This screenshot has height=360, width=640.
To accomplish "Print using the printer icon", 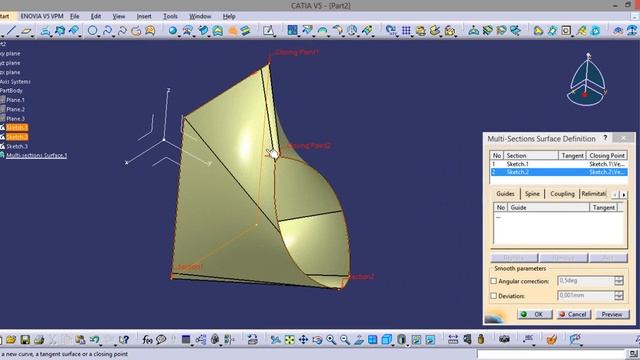I will [x=39, y=339].
